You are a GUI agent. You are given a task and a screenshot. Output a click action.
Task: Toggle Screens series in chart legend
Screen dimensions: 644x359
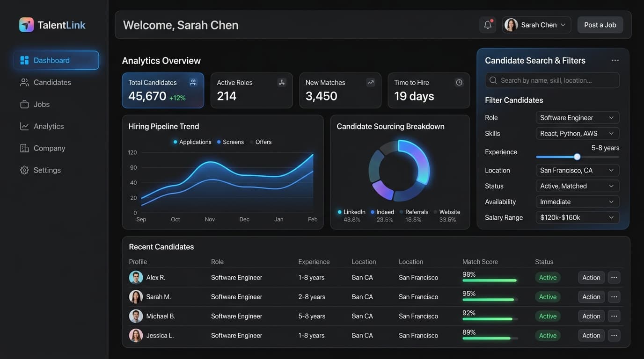coord(230,142)
